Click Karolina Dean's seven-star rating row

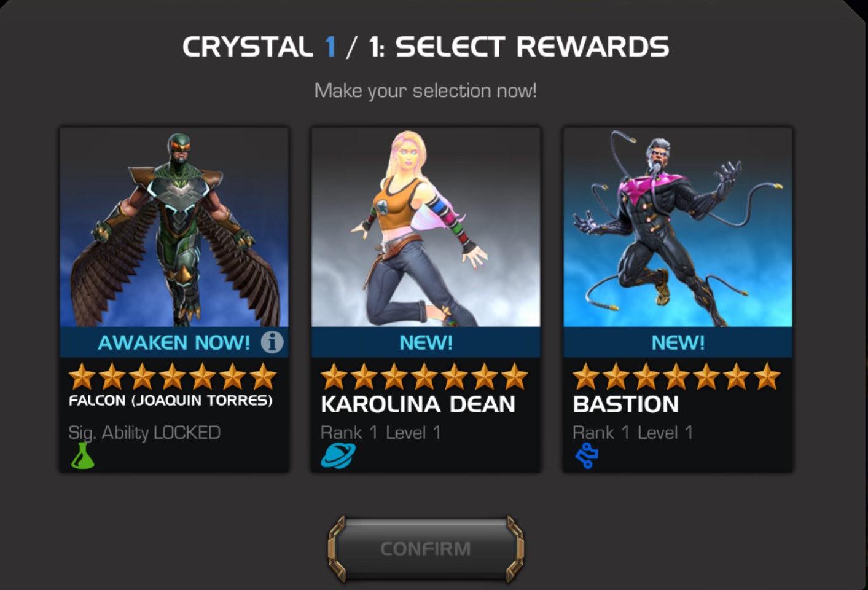[x=424, y=376]
